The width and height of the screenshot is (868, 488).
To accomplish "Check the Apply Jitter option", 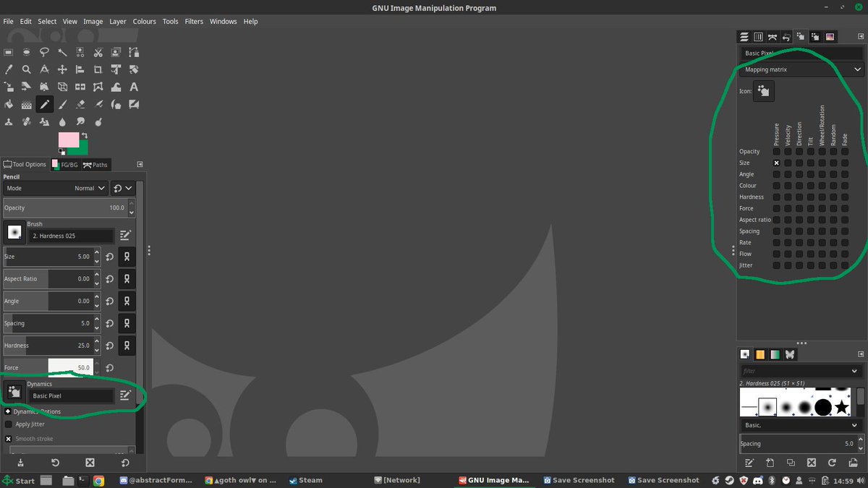I will [9, 424].
